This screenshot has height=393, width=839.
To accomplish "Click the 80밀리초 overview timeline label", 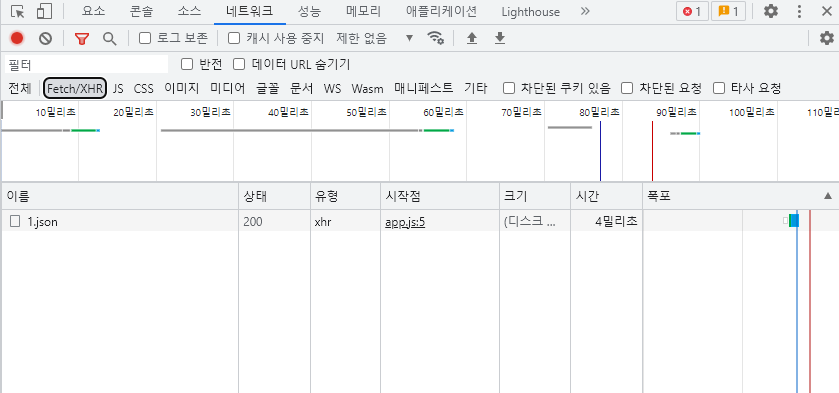I will point(599,112).
